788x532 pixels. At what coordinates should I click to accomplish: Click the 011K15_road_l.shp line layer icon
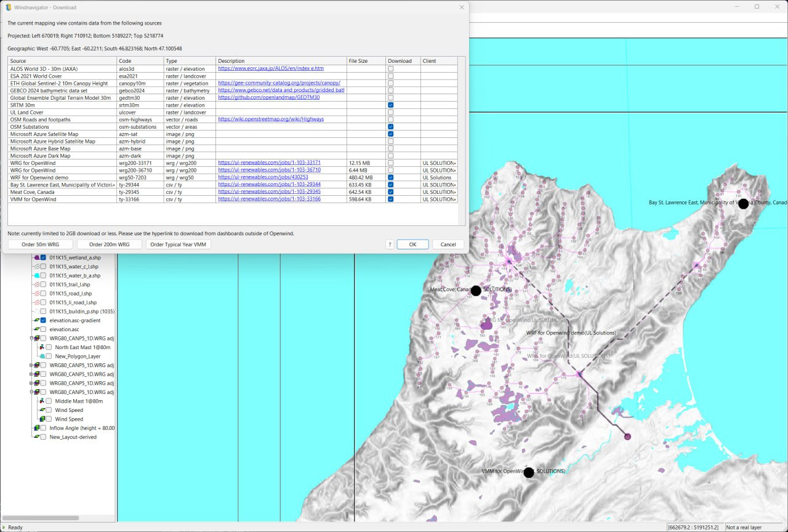[36, 293]
